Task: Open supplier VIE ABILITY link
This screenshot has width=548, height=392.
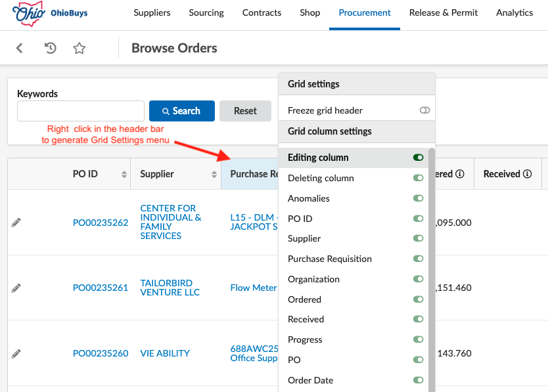Action: click(x=165, y=353)
